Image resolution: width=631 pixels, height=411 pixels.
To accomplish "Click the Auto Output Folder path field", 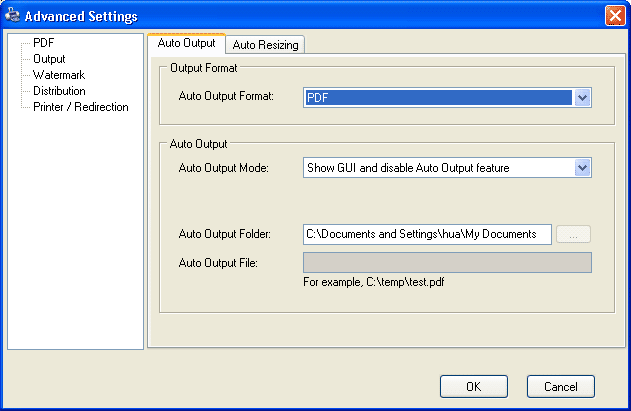I will pos(427,234).
